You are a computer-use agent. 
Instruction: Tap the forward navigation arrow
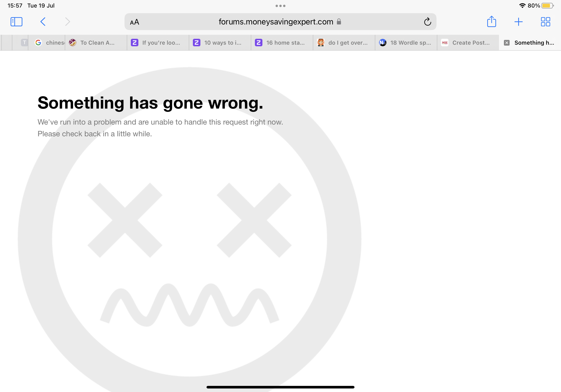(67, 22)
